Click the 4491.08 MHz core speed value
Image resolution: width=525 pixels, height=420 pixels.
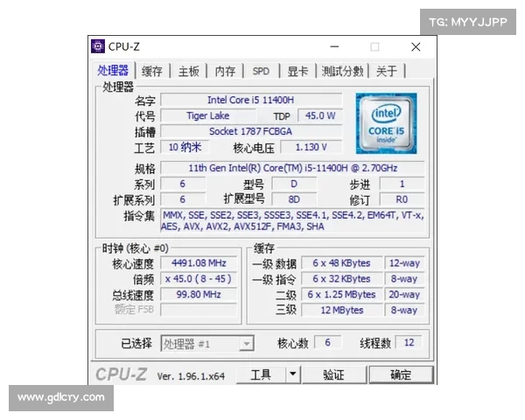(x=199, y=262)
